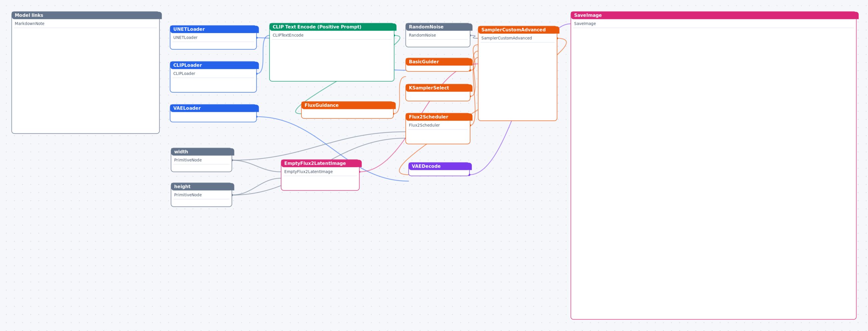Select the FluxGuidance node header

tap(349, 105)
